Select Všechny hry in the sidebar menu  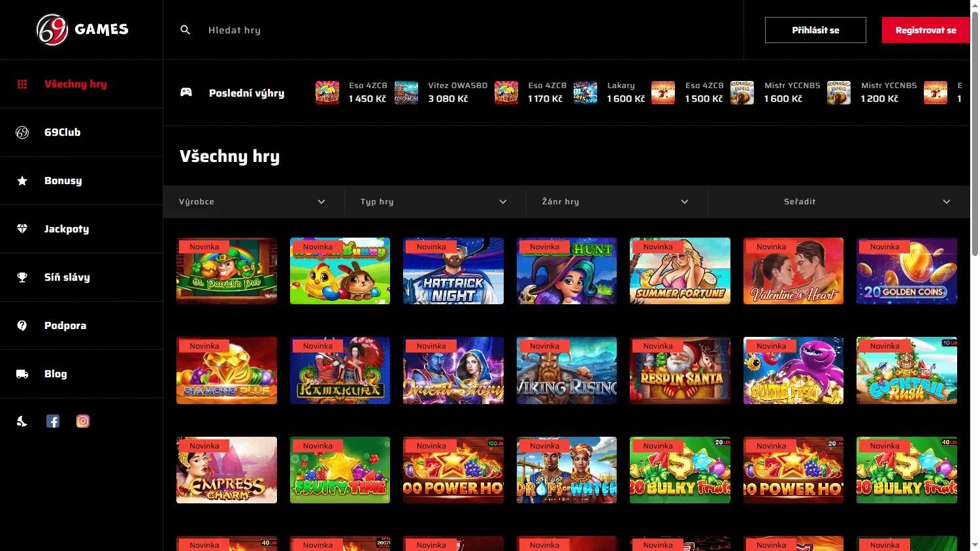75,84
